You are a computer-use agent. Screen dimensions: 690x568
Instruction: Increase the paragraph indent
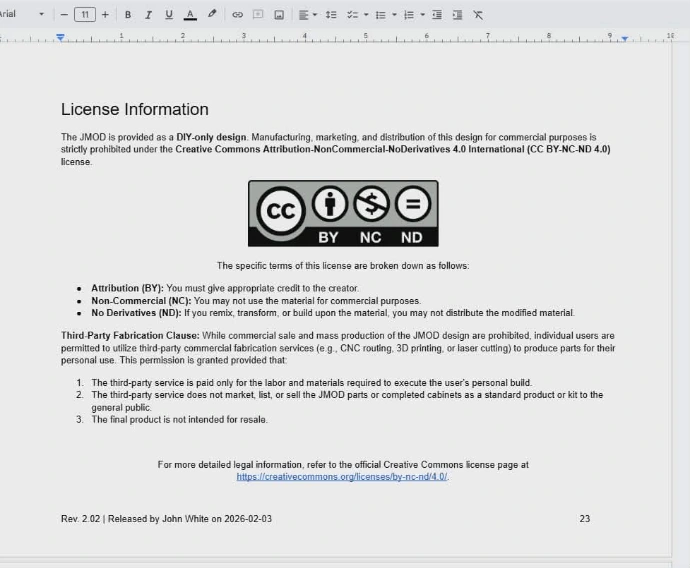[457, 15]
